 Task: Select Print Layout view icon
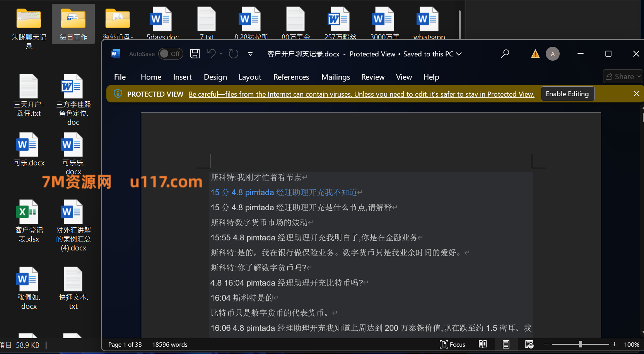coord(506,344)
